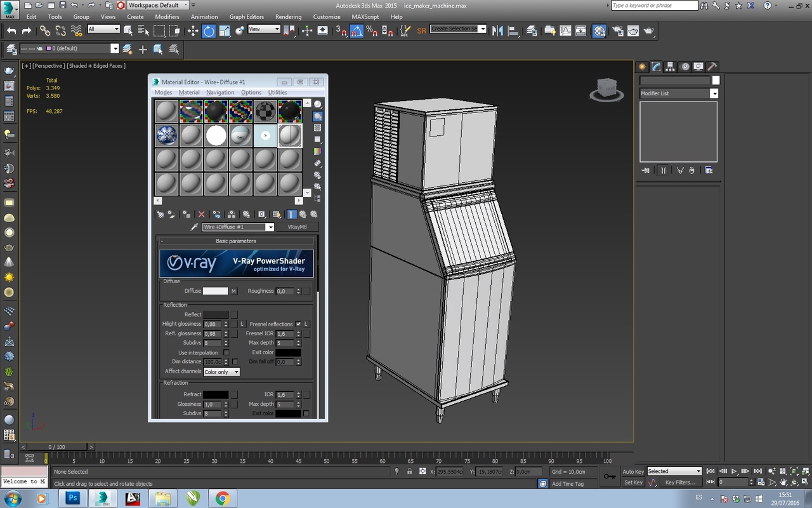Viewport: 812px width, 508px height.
Task: Toggle Set Key animation mode
Action: (x=633, y=483)
